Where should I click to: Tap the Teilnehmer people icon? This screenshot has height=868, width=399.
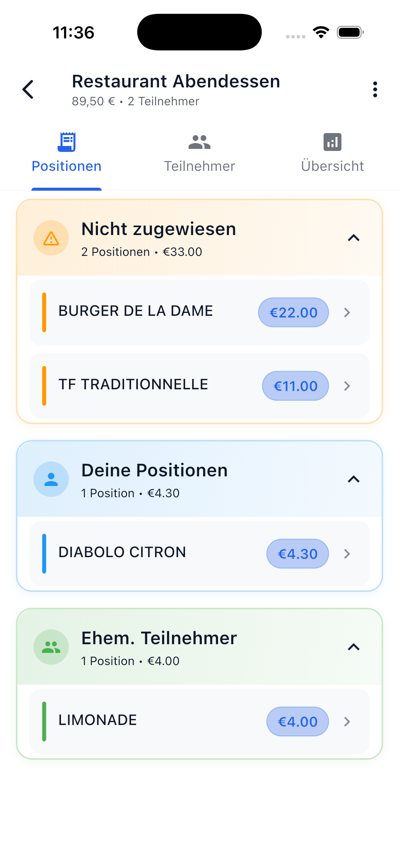click(x=199, y=142)
